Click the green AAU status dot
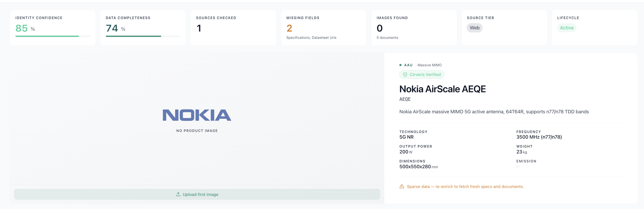Viewport: 644px width, 209px height. (x=400, y=65)
